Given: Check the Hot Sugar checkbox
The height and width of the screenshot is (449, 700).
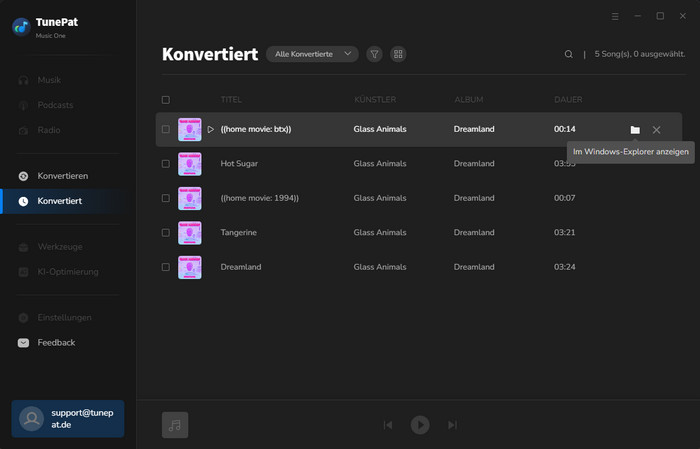Looking at the screenshot, I should tap(166, 164).
